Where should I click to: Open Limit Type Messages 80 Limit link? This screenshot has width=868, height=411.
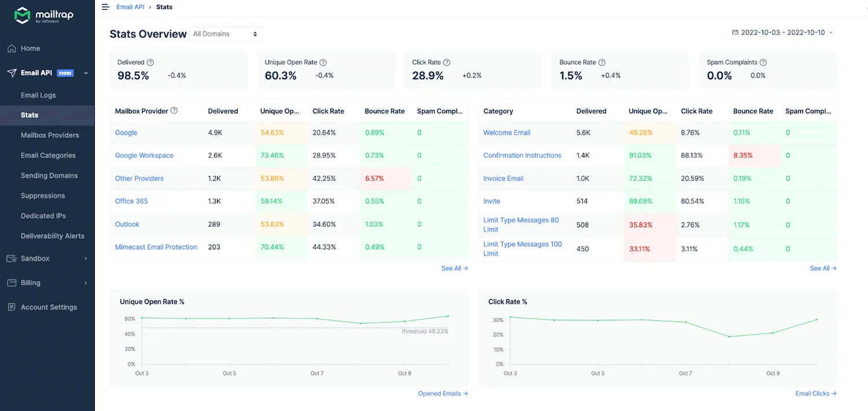click(x=521, y=225)
